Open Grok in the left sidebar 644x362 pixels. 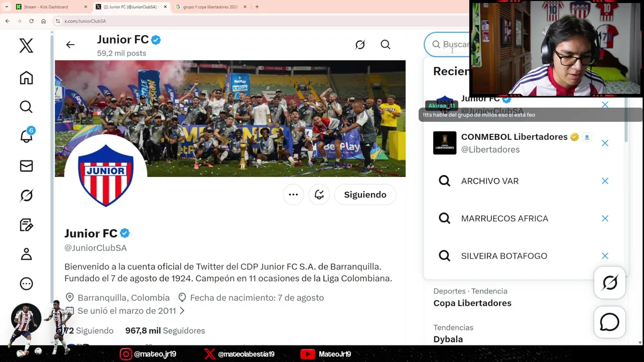pos(26,195)
